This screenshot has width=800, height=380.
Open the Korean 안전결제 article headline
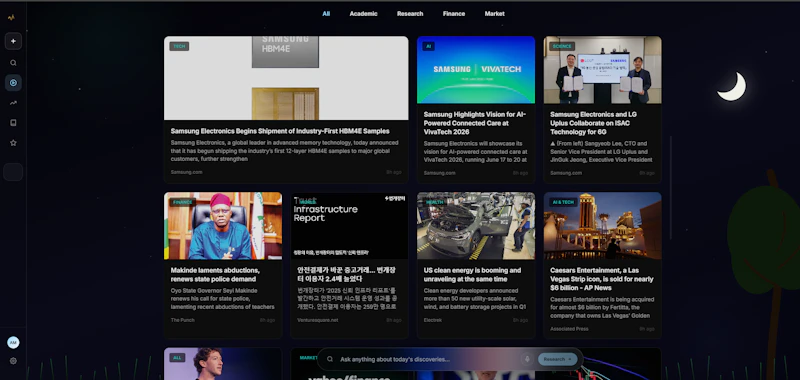(347, 275)
